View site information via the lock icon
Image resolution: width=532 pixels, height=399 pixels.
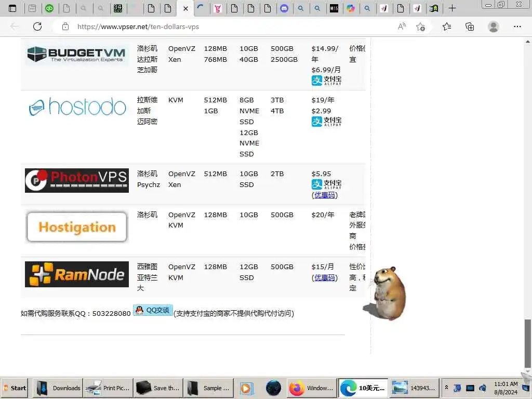pyautogui.click(x=65, y=26)
